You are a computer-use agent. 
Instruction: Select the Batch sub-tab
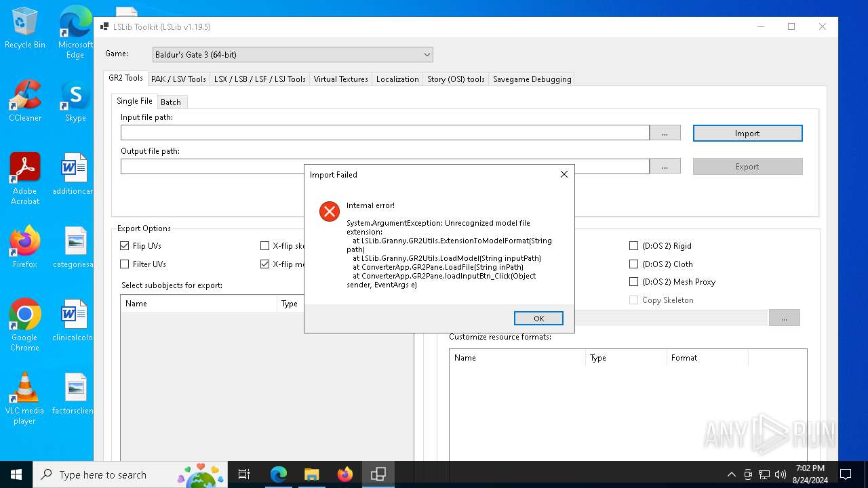click(171, 102)
